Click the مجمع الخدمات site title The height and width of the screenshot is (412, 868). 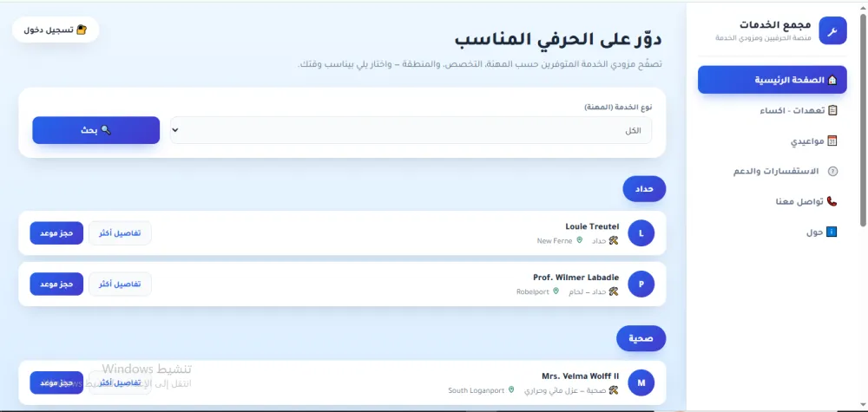(x=775, y=25)
